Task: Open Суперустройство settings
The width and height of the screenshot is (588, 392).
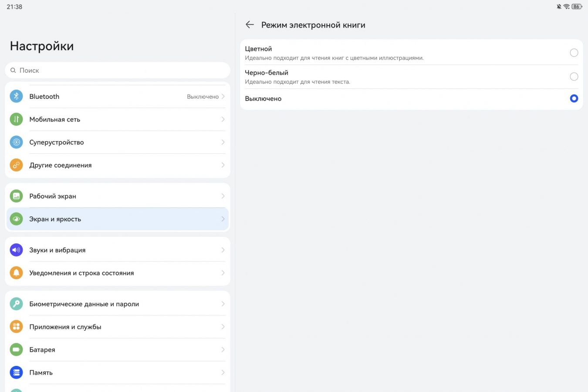Action: [x=118, y=142]
